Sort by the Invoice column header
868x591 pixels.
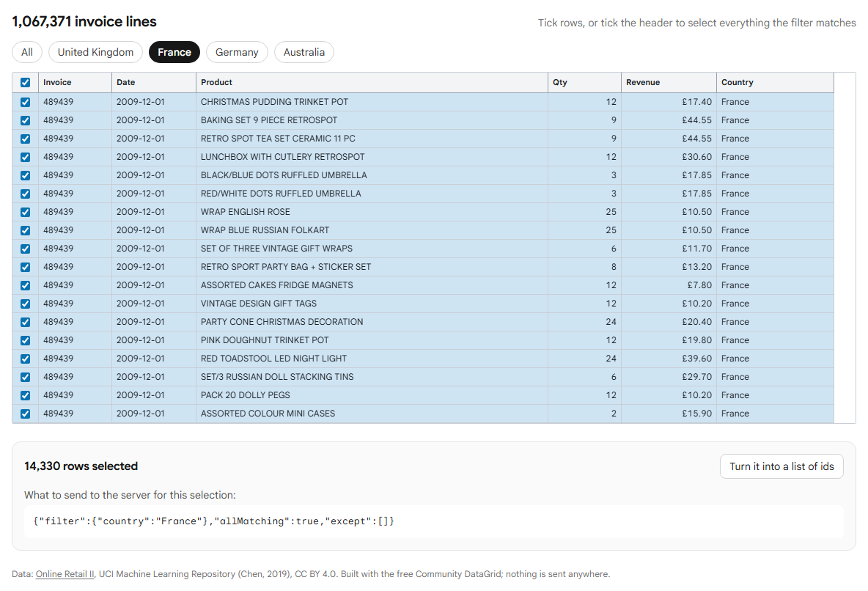(x=75, y=83)
